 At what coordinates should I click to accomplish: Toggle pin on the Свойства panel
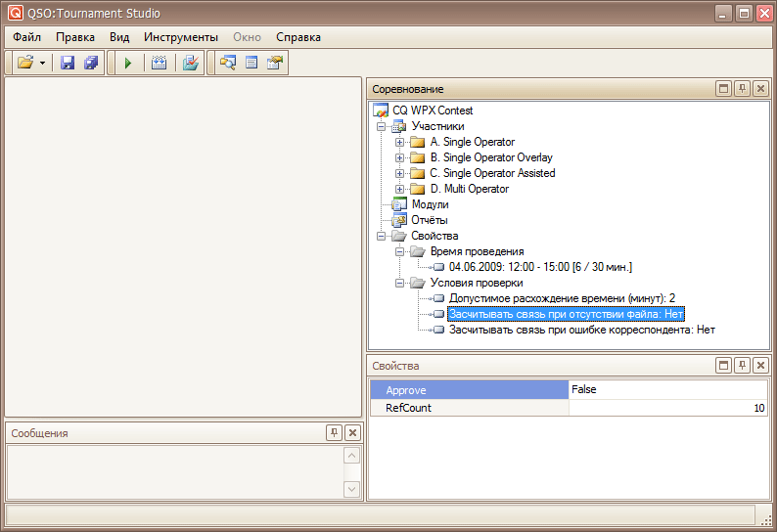tap(743, 365)
